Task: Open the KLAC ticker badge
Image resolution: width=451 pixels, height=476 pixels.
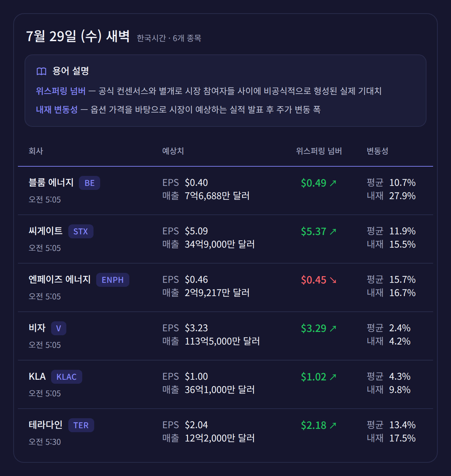Action: (67, 377)
